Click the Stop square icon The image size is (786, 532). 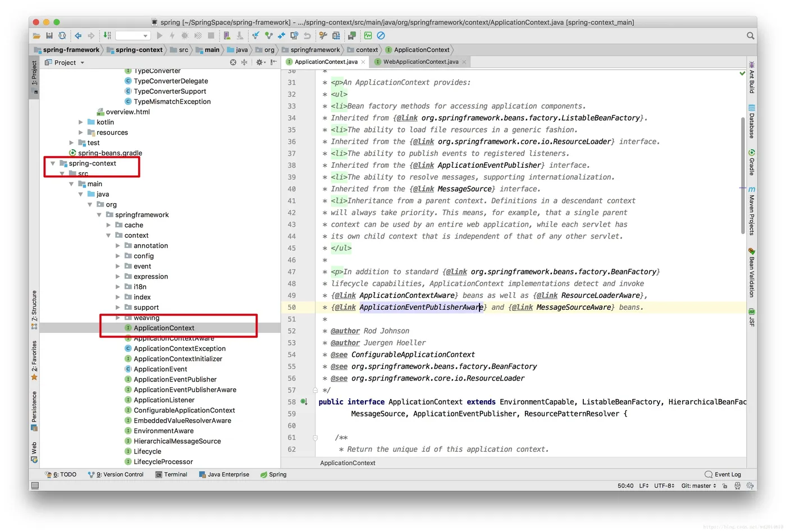[x=211, y=35]
